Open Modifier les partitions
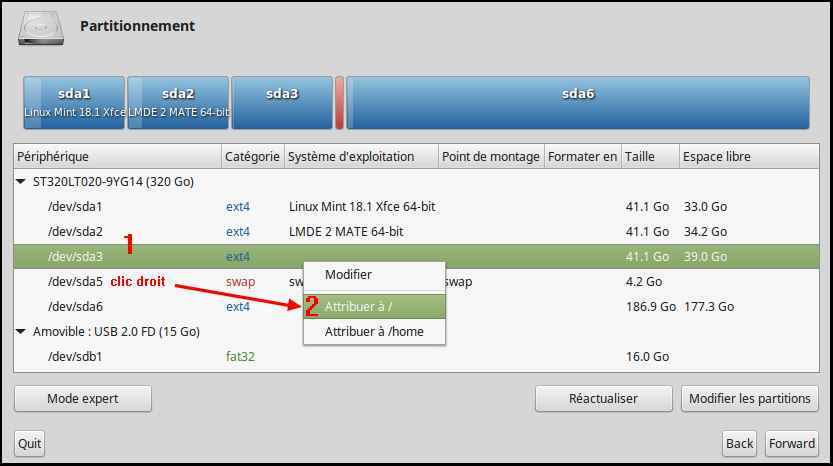Viewport: 833px width, 466px height. click(x=749, y=398)
